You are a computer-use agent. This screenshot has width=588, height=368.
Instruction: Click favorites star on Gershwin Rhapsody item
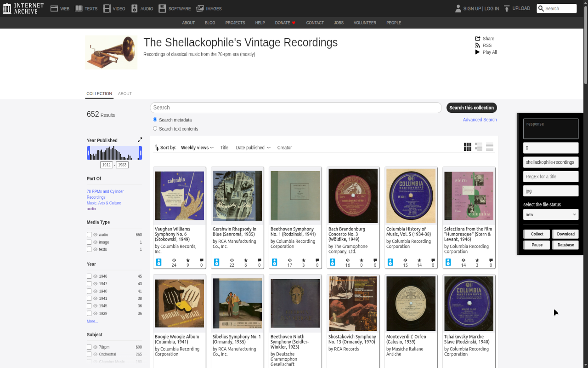tap(246, 260)
